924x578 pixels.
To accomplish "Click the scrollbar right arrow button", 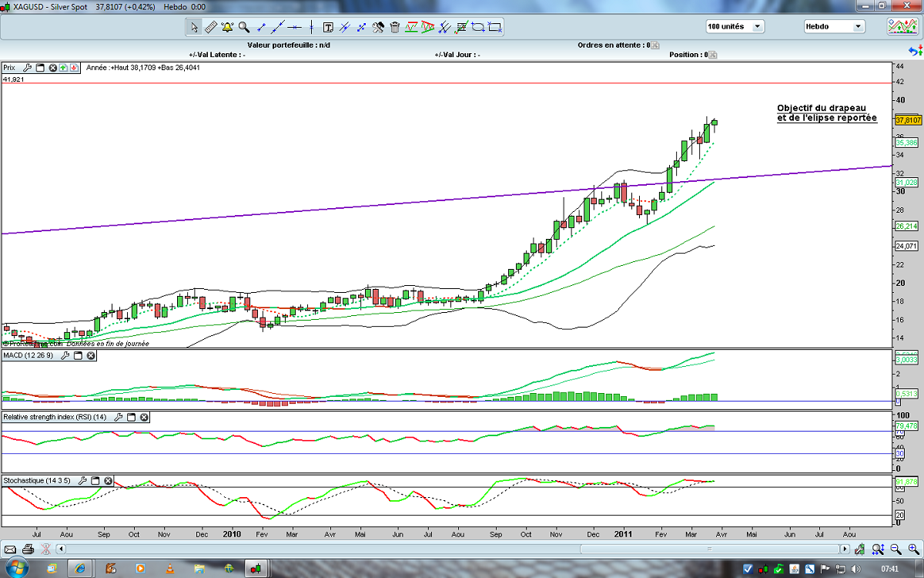I will tap(845, 549).
